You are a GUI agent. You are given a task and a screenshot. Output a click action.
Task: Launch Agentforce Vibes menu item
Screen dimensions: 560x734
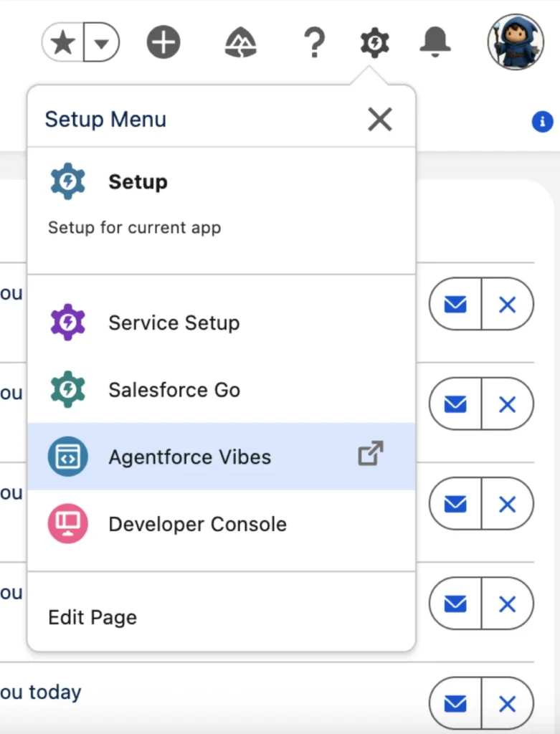click(x=190, y=457)
